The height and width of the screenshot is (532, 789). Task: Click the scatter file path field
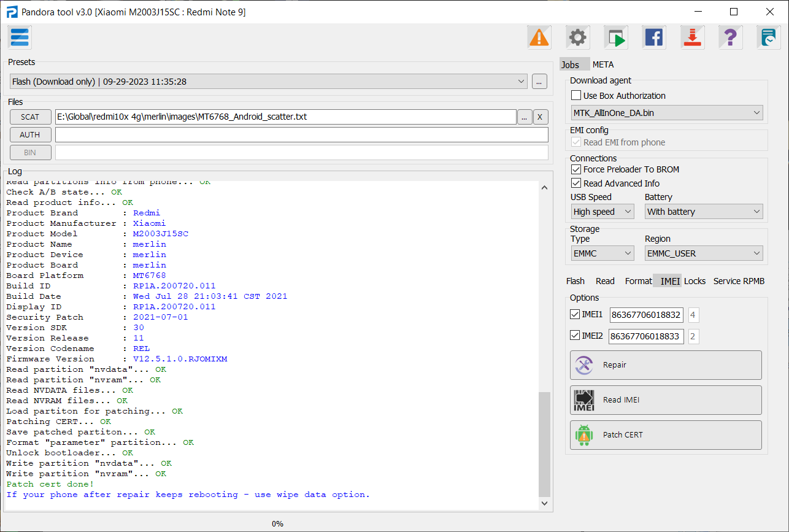tap(285, 117)
